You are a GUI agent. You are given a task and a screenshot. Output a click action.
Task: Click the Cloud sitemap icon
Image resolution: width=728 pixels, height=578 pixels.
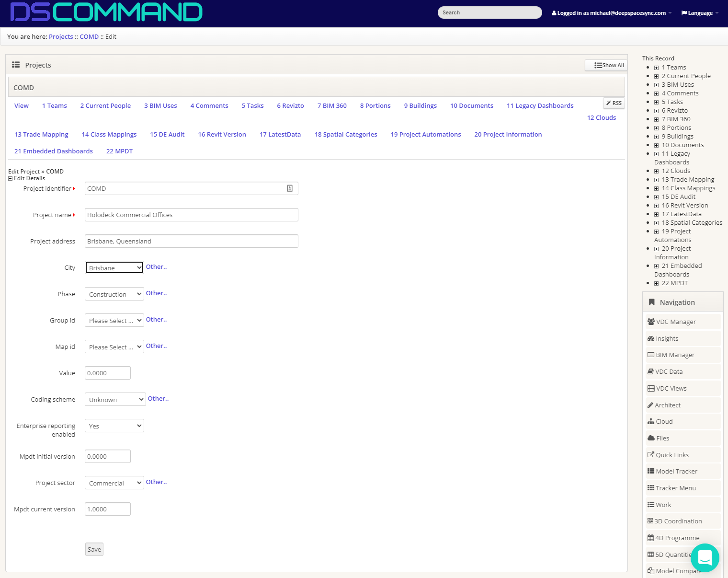coord(651,421)
